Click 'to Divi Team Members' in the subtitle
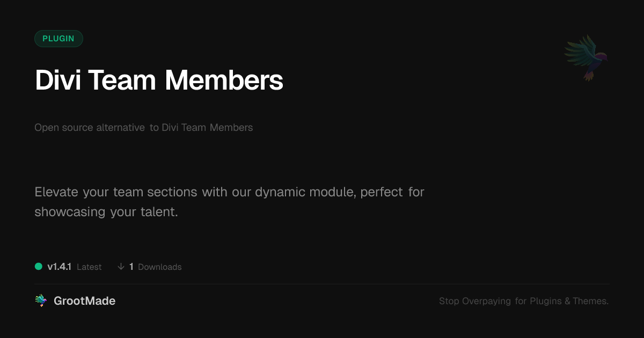This screenshot has width=644, height=338. click(201, 128)
